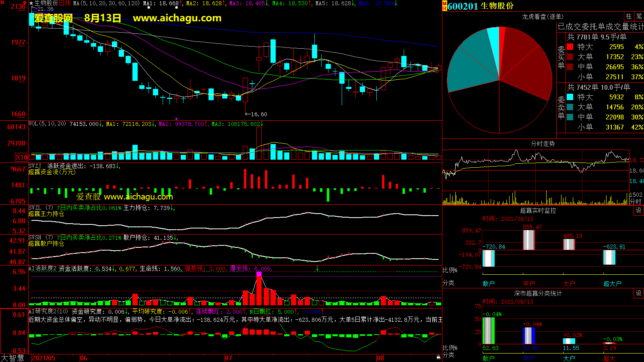Open 设 settings for 深市超赢分类统计
The image size is (644, 362).
tap(638, 293)
